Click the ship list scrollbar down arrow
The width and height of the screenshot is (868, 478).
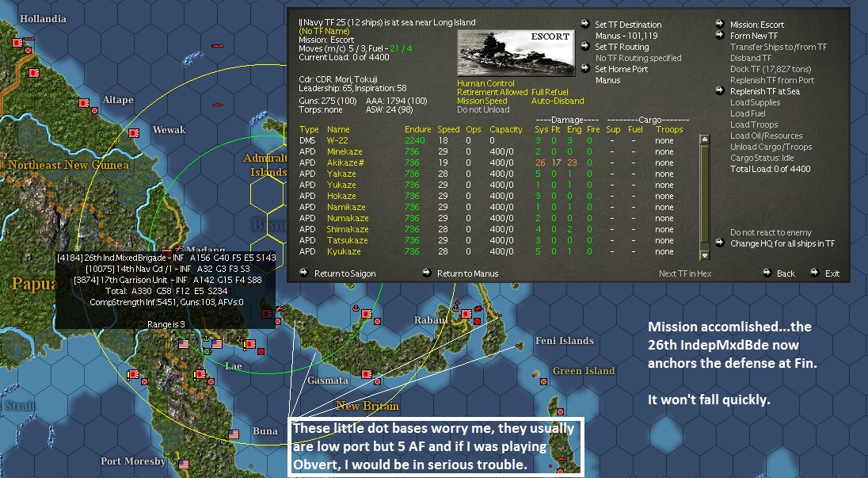click(705, 254)
